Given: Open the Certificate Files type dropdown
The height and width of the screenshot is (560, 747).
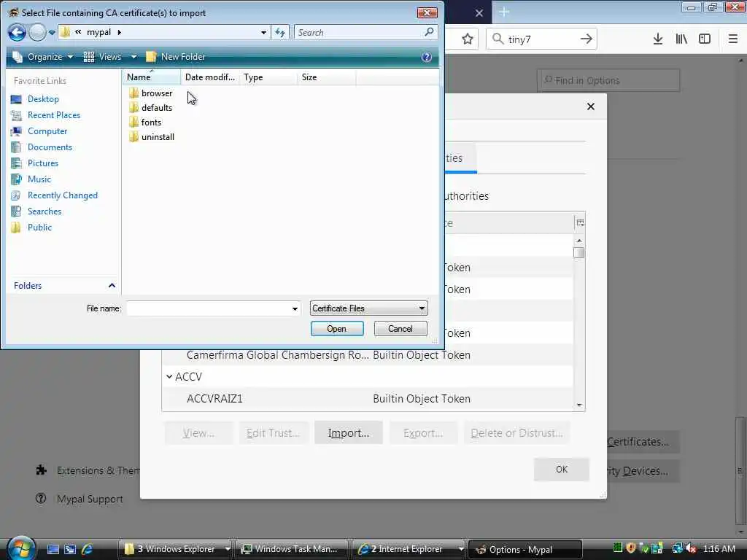Looking at the screenshot, I should [x=368, y=308].
